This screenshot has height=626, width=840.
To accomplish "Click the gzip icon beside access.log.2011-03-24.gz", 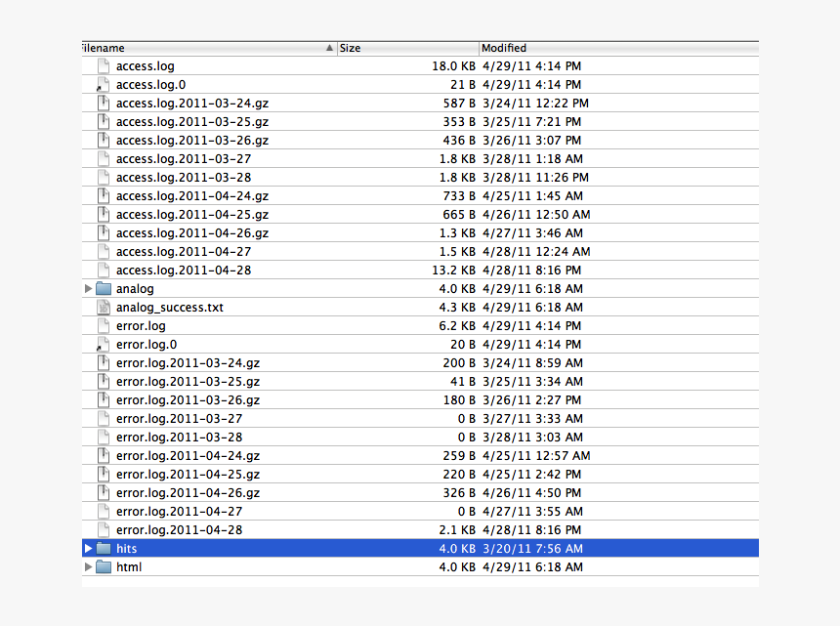I will coord(103,103).
